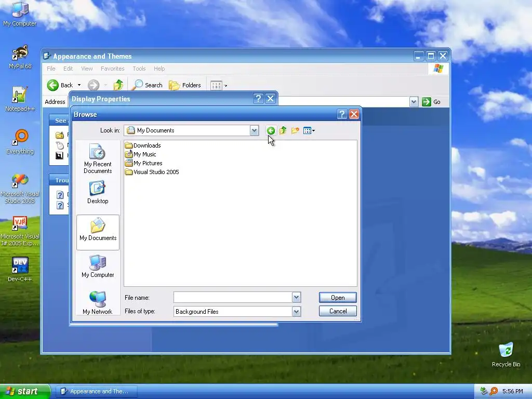Open the Views button in Explorer toolbar
Image resolution: width=532 pixels, height=399 pixels.
(x=219, y=85)
